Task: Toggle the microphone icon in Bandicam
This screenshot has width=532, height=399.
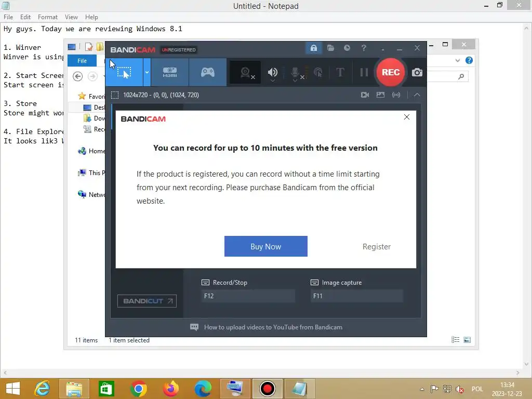Action: [295, 72]
